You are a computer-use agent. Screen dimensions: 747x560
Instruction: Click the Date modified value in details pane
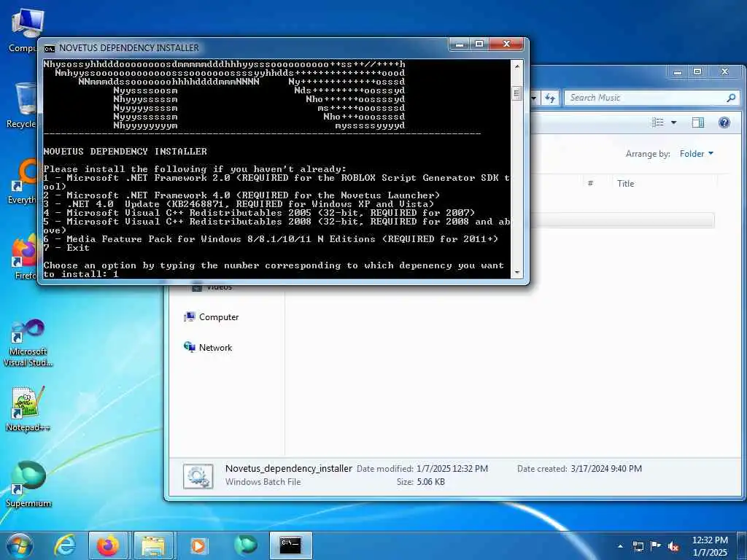[452, 469]
